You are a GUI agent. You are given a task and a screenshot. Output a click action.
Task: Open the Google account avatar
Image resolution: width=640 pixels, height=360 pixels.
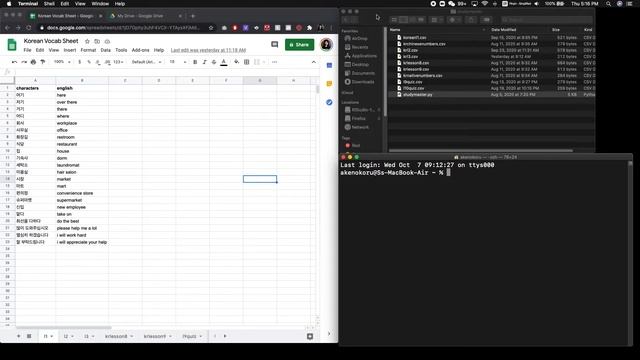pos(326,44)
